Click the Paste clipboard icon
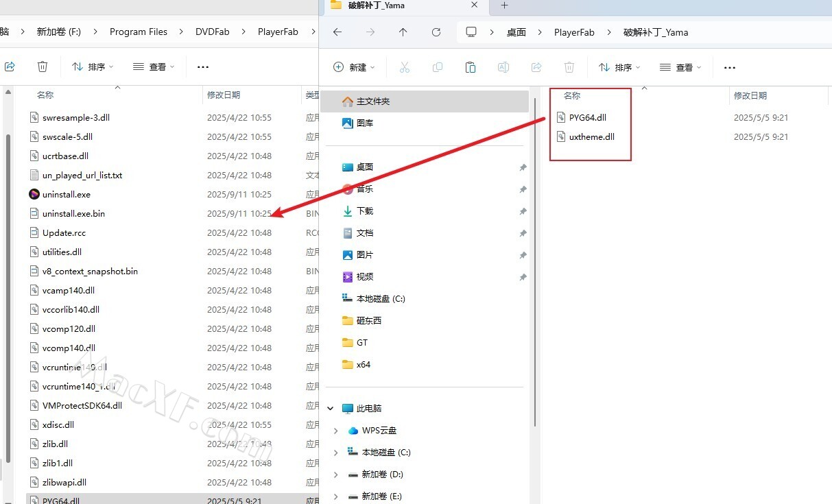The height and width of the screenshot is (504, 832). tap(470, 67)
